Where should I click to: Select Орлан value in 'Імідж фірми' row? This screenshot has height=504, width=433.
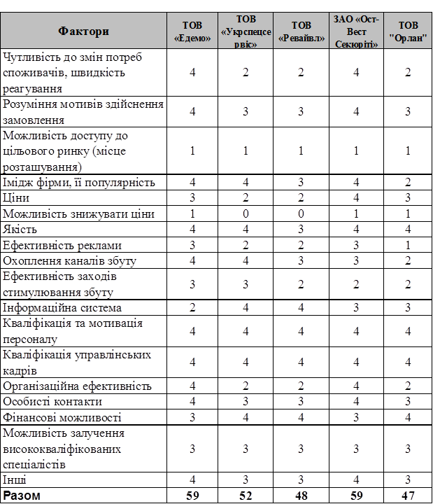(408, 182)
